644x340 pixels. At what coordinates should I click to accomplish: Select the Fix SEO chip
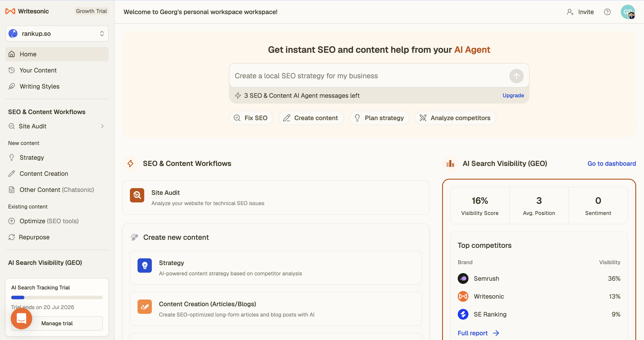click(251, 118)
